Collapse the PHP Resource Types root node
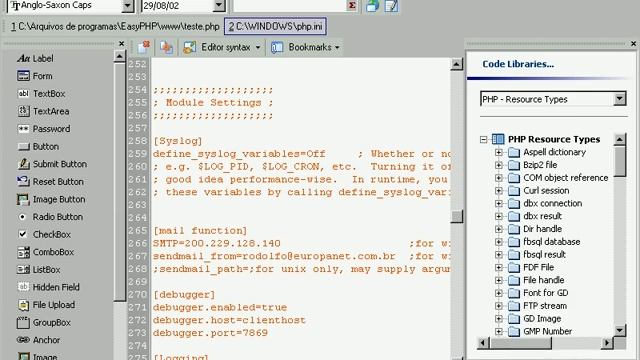Viewport: 640px width, 360px height. (x=484, y=140)
